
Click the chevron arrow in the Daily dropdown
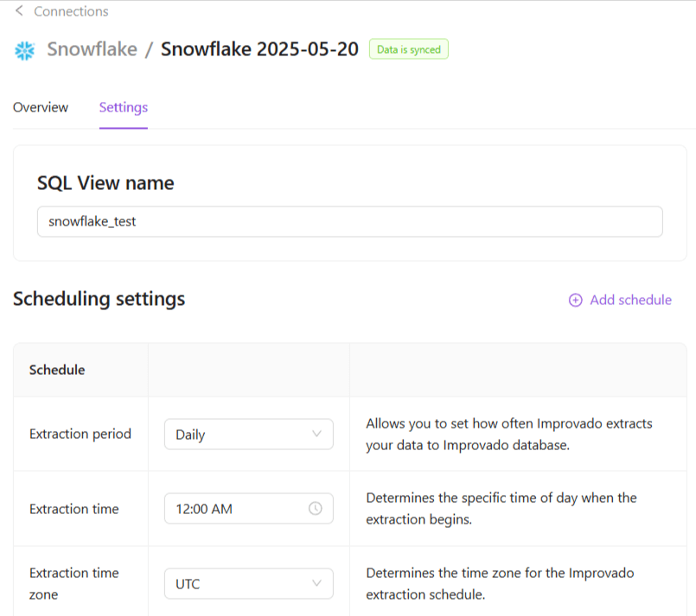[x=316, y=434]
